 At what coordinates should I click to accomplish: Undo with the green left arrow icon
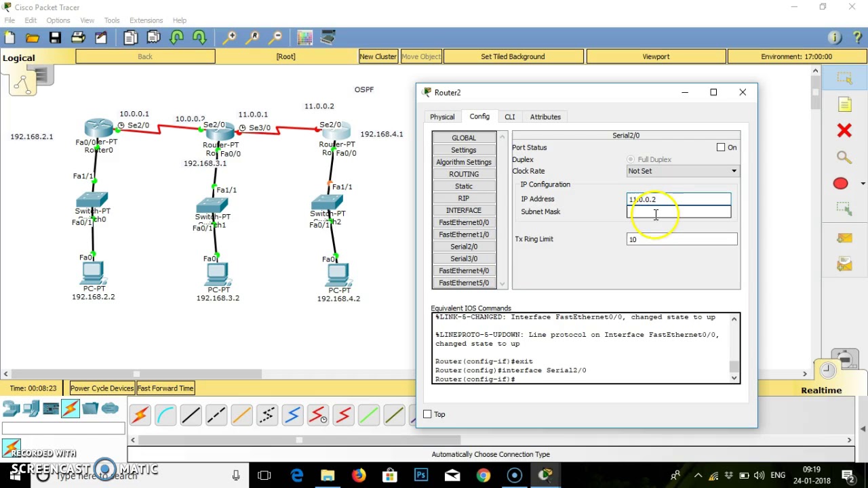pyautogui.click(x=177, y=38)
